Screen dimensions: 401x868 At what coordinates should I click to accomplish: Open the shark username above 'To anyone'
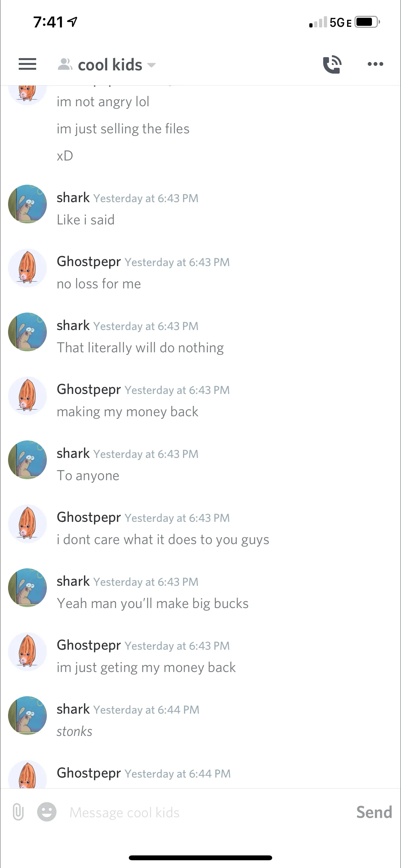73,453
